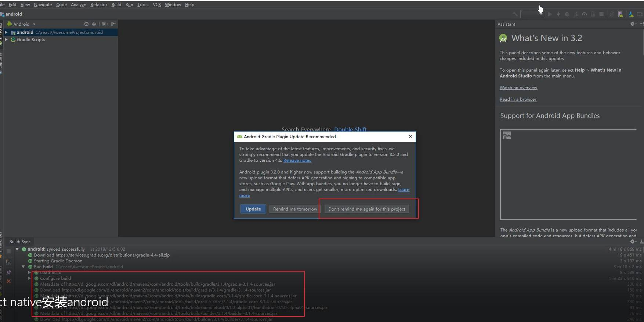The width and height of the screenshot is (644, 322).
Task: Open the Release notes link
Action: coord(297,160)
